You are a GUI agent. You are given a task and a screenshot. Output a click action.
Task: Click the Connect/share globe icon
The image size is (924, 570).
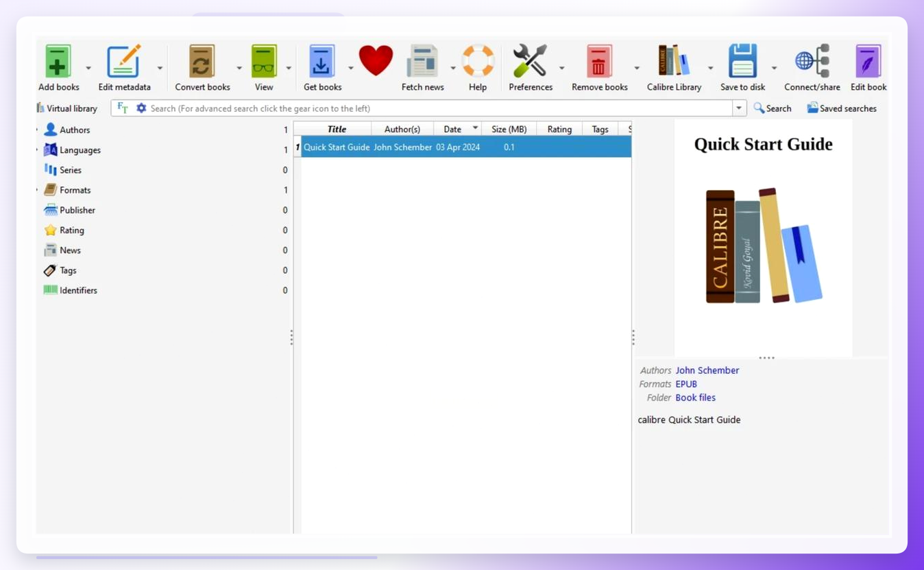click(x=812, y=61)
